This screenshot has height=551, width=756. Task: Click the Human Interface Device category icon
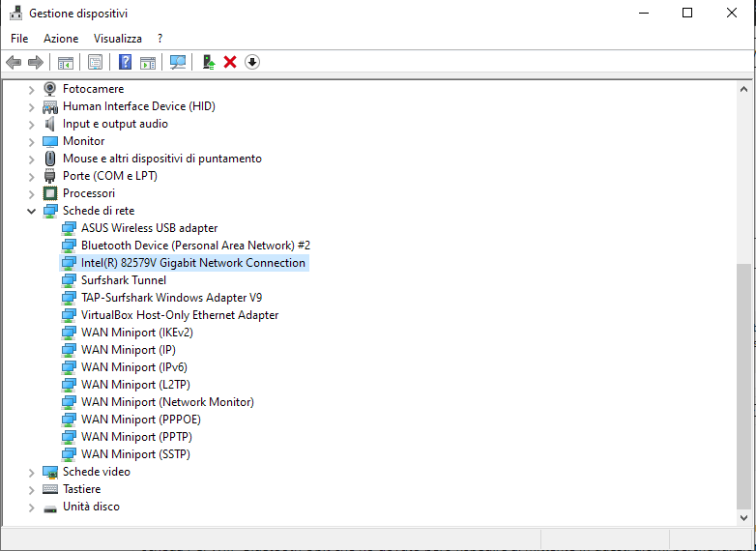50,106
